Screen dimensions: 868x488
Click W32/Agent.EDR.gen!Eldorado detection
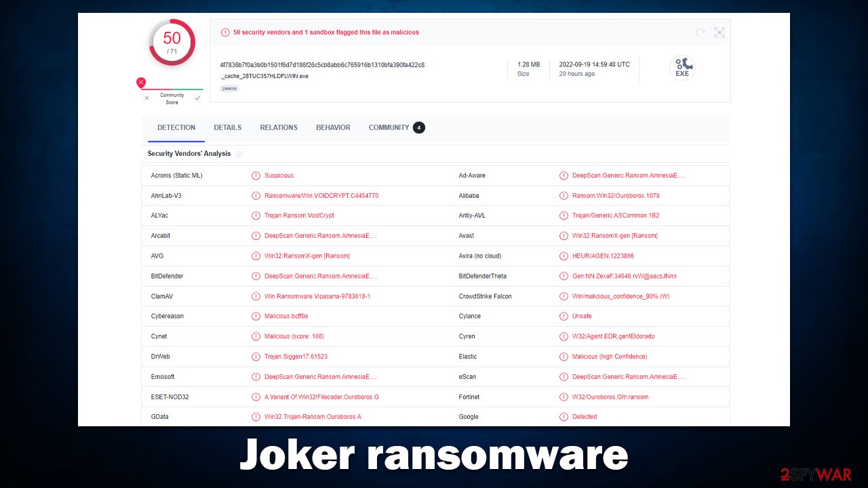click(614, 336)
